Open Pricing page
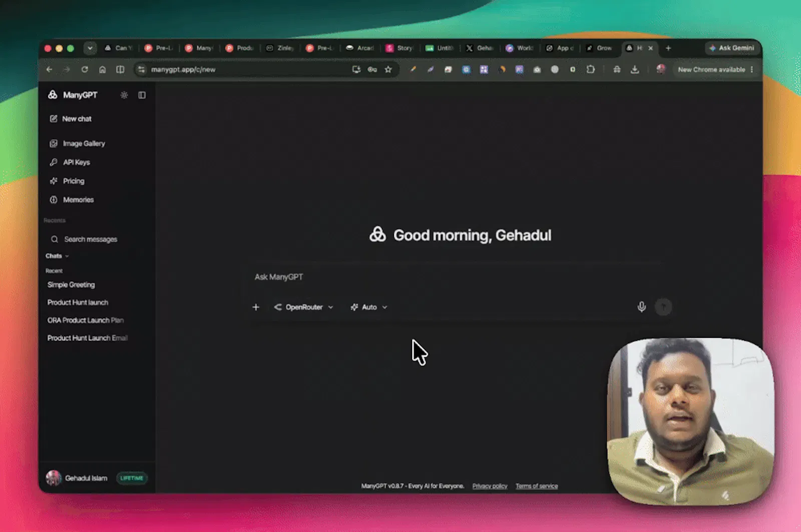This screenshot has height=532, width=801. (x=67, y=181)
